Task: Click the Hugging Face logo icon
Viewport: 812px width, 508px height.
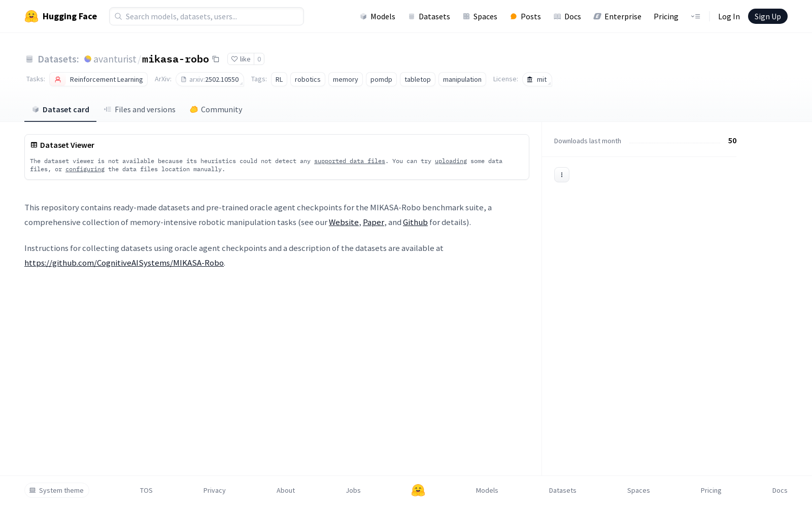Action: (x=31, y=16)
